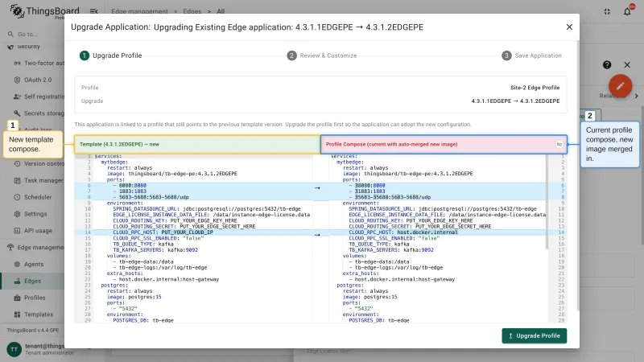The image size is (644, 362).
Task: Click the next tabs chevron arrow
Action: click(x=636, y=96)
